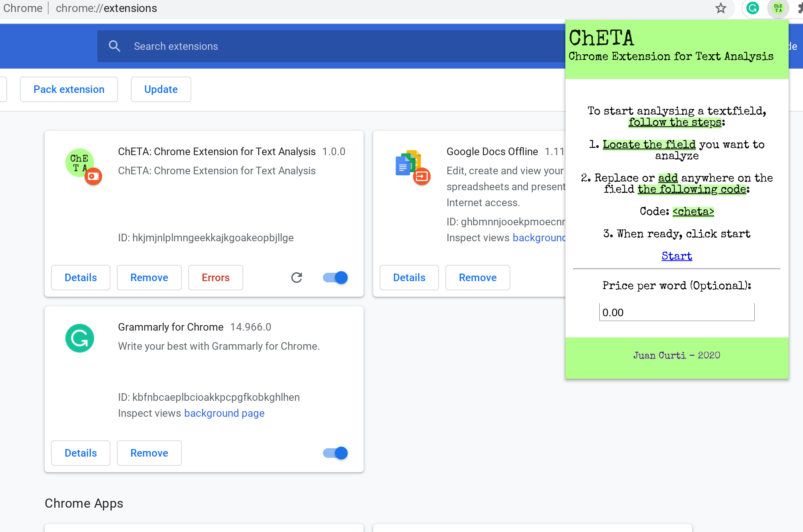Click the ChETA toolbar extension icon
This screenshot has width=803, height=532.
click(x=778, y=8)
